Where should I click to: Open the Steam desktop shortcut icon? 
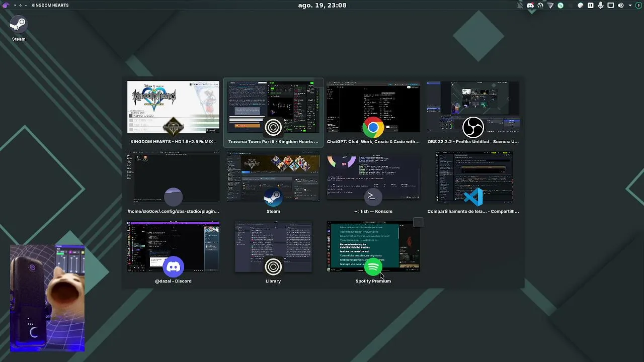coord(18,24)
